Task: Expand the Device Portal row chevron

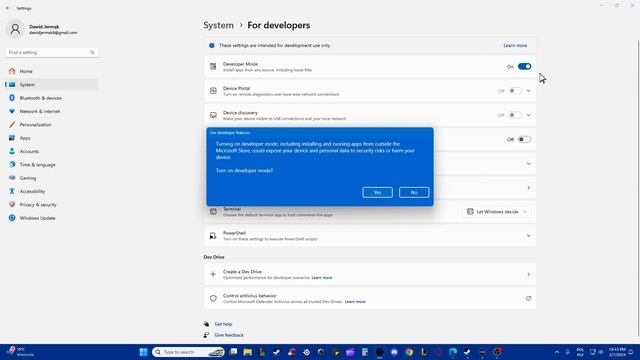Action: pos(529,91)
